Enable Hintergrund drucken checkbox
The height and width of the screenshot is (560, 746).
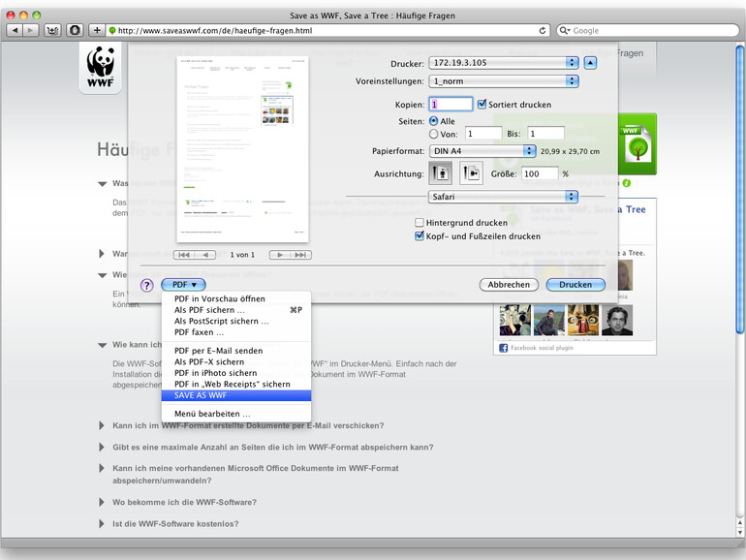pos(420,223)
